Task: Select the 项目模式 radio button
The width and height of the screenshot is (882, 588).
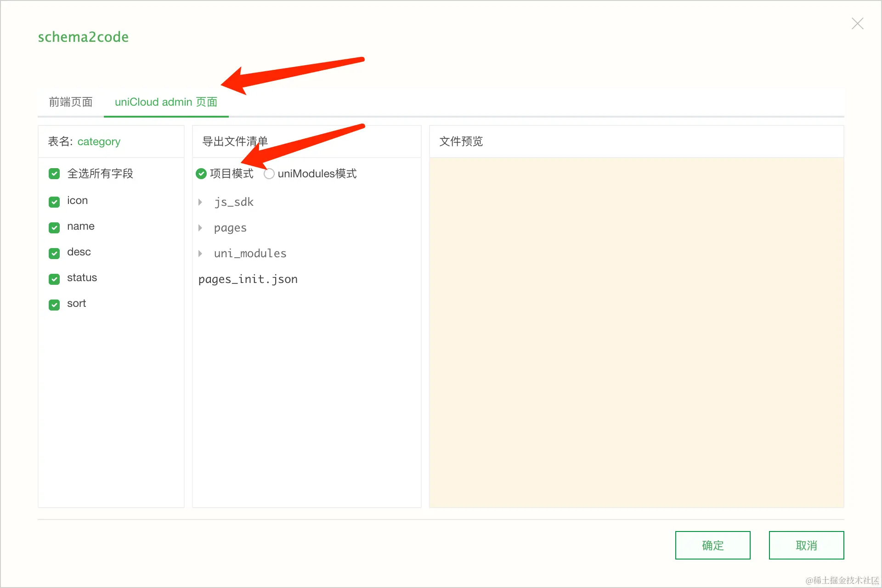Action: tap(201, 174)
